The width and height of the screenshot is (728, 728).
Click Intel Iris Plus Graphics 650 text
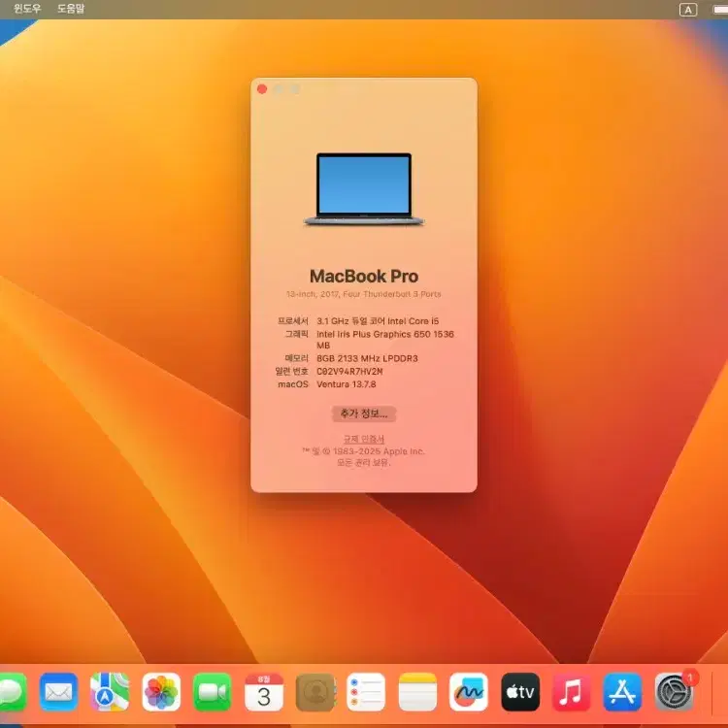[x=385, y=340]
